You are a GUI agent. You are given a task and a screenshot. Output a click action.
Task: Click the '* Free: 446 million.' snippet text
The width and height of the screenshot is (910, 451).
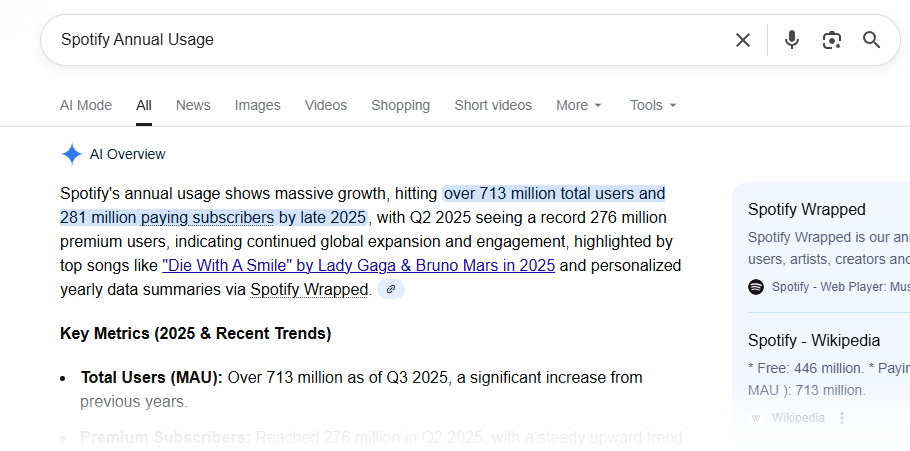[x=807, y=369]
